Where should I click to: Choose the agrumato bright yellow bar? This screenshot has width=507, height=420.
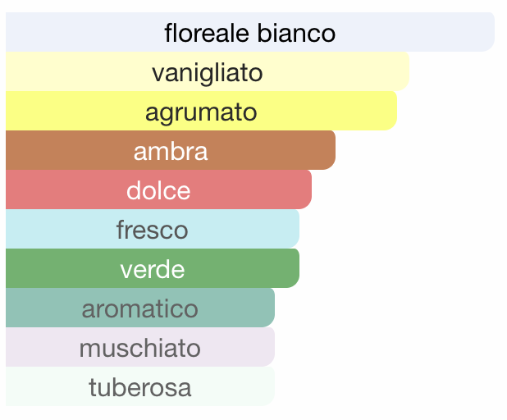(201, 111)
